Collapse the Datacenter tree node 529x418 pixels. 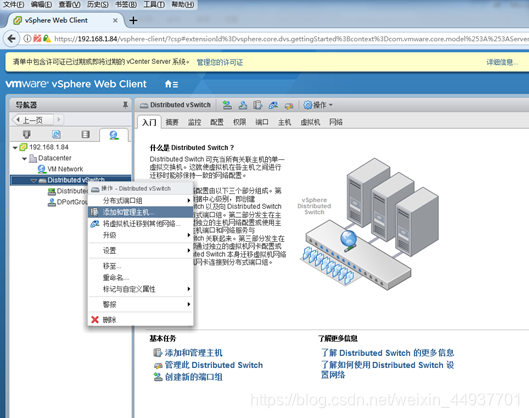[24, 159]
